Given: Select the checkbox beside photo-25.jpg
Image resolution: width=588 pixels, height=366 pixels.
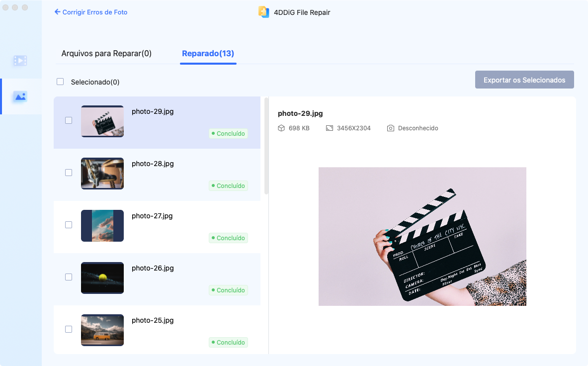Looking at the screenshot, I should (x=69, y=329).
